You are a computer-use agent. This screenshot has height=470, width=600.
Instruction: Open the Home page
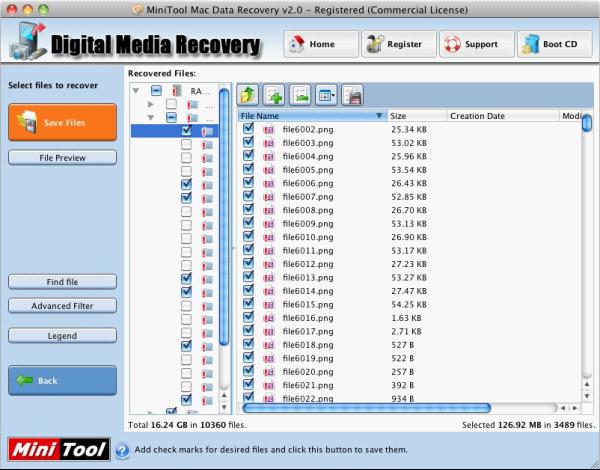pos(321,44)
